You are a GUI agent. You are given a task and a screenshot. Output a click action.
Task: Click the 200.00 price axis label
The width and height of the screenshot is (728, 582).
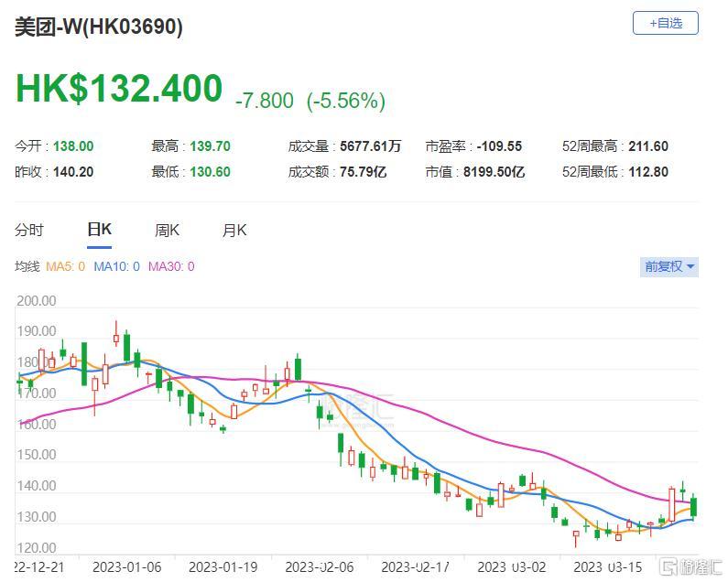coord(37,301)
